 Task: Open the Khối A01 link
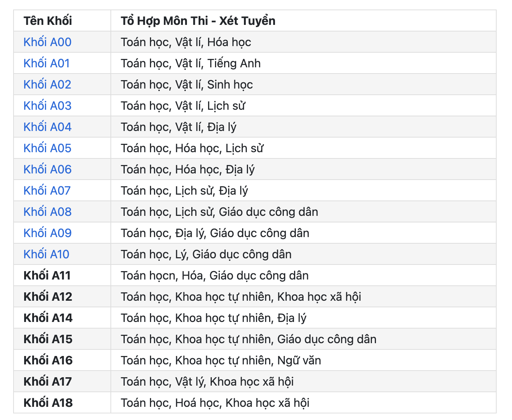[46, 63]
